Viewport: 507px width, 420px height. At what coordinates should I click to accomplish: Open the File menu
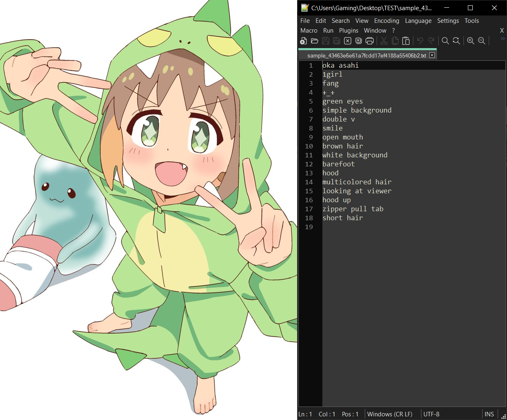(305, 21)
